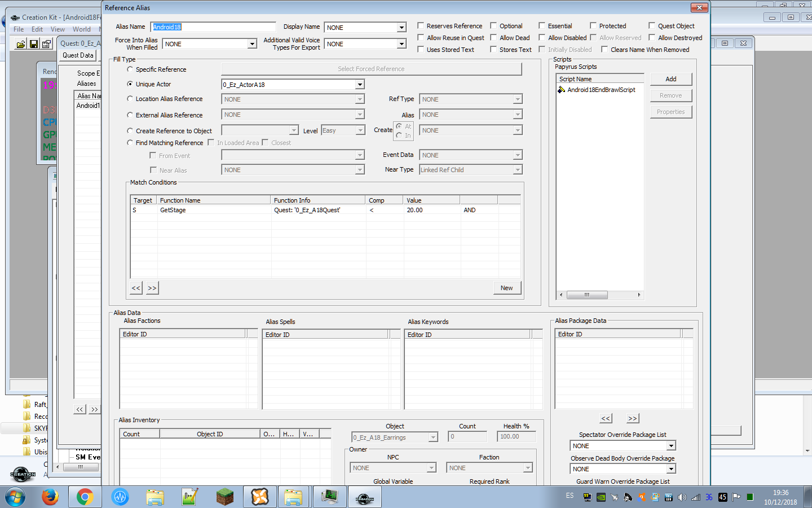
Task: Click inside the Alias Name field
Action: click(213, 26)
